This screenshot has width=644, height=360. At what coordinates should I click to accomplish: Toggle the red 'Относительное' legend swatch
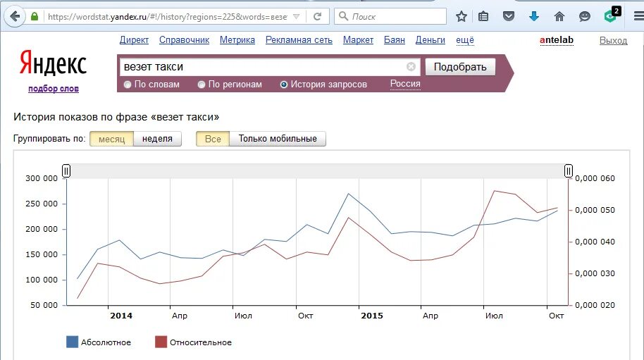(x=161, y=342)
